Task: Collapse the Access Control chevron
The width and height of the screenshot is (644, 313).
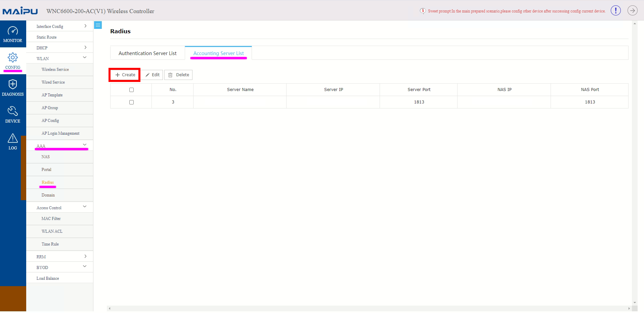Action: point(85,207)
